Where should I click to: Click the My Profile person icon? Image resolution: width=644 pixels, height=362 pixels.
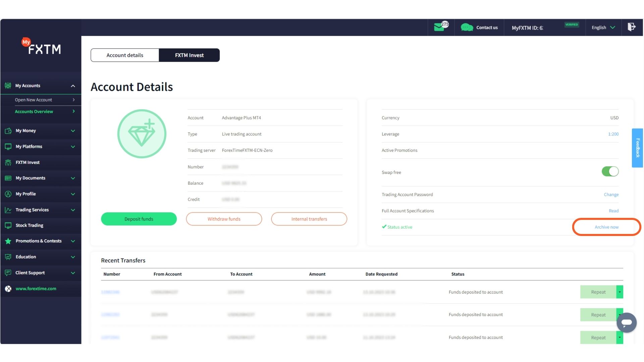(8, 194)
